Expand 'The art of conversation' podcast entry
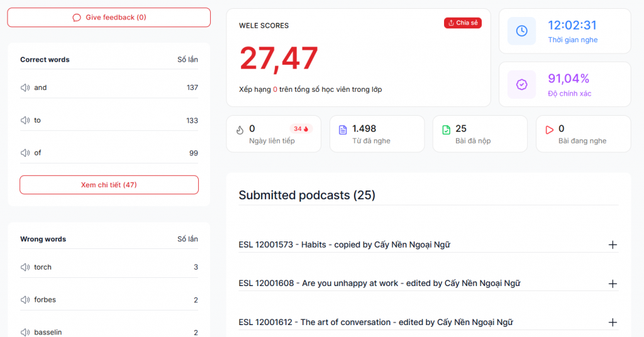Image resolution: width=644 pixels, height=337 pixels. (x=613, y=323)
